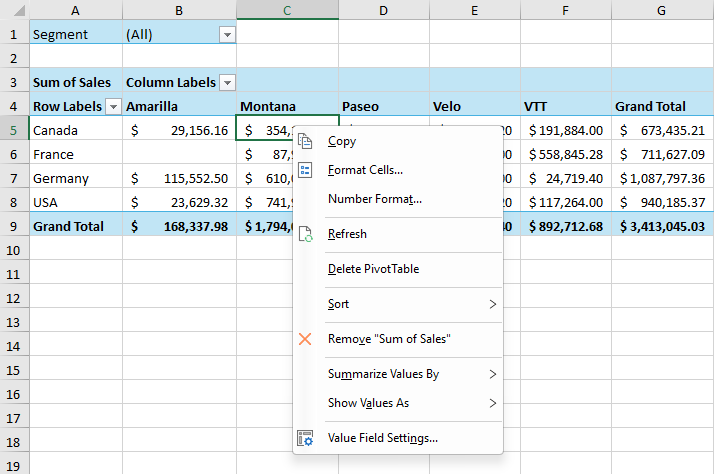Click the Amarilla column label
Image resolution: width=714 pixels, height=474 pixels.
[179, 107]
